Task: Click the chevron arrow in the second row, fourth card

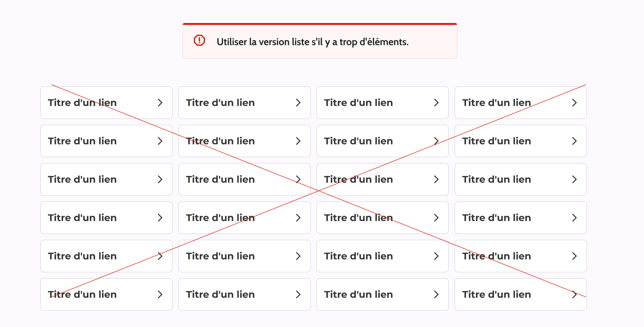Action: (574, 141)
